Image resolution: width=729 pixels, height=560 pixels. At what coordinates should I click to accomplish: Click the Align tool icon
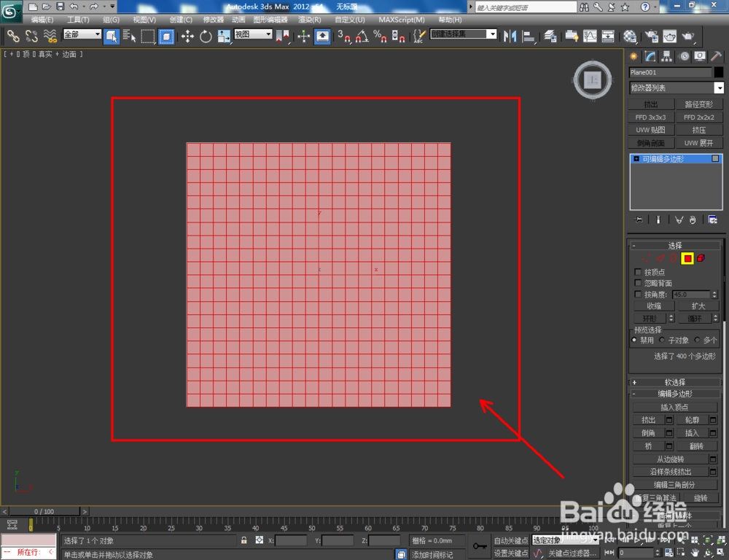click(529, 36)
